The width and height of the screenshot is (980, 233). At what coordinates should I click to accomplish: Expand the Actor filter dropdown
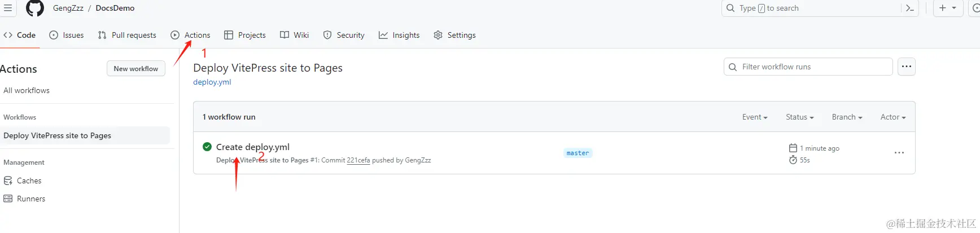[893, 117]
